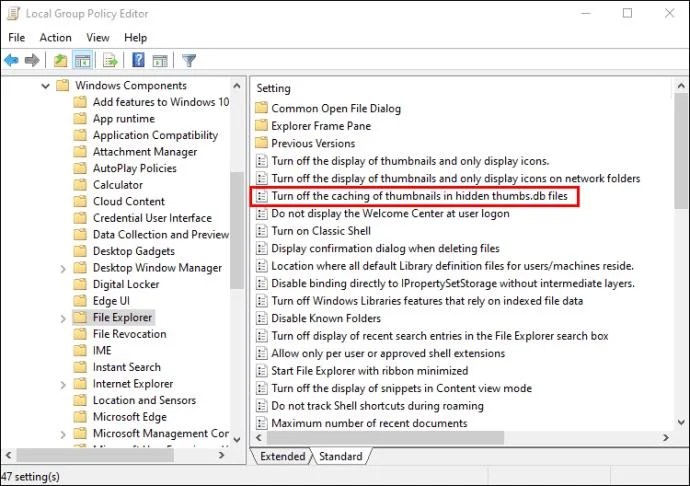
Task: Click the Back arrow toolbar icon
Action: pyautogui.click(x=11, y=60)
